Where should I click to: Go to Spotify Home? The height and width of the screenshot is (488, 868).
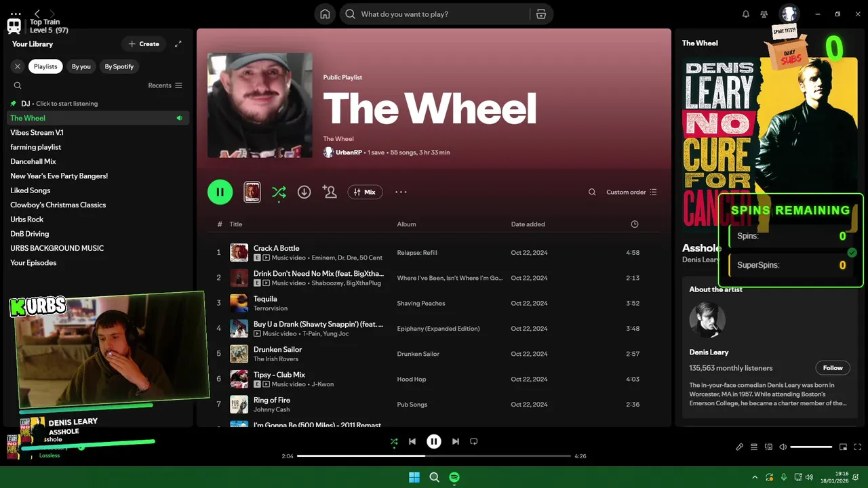(325, 14)
